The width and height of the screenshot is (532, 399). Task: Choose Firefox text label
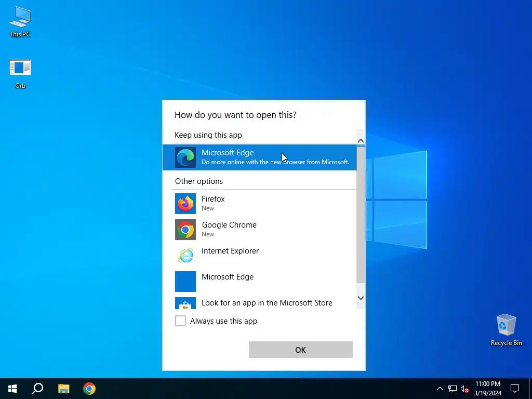213,199
